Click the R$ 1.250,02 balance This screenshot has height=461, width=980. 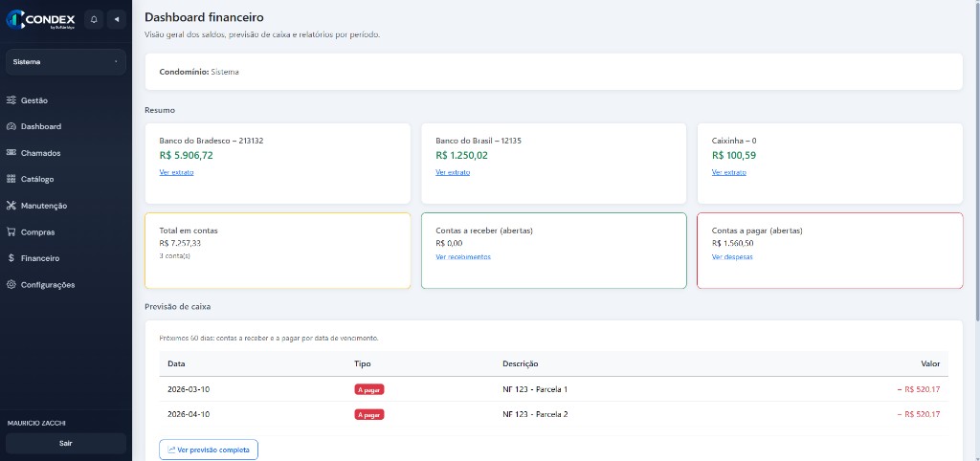(x=462, y=156)
